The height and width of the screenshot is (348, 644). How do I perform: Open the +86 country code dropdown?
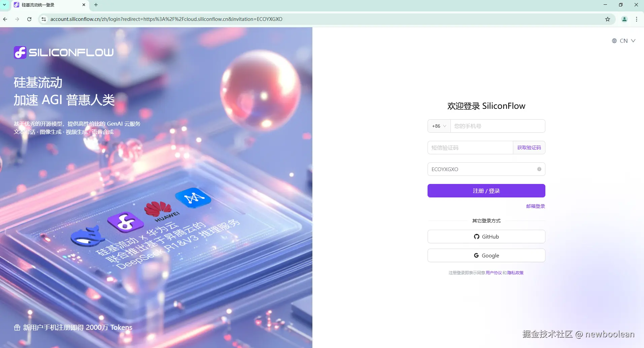[x=439, y=126]
